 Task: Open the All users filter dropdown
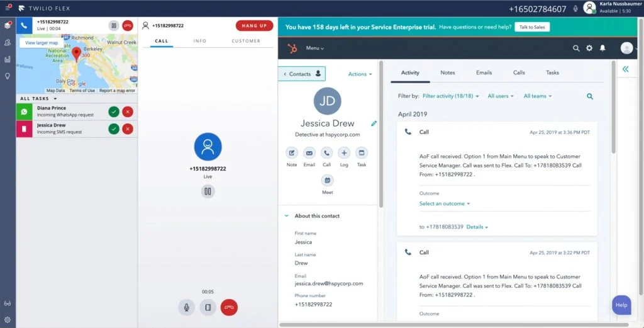(501, 96)
